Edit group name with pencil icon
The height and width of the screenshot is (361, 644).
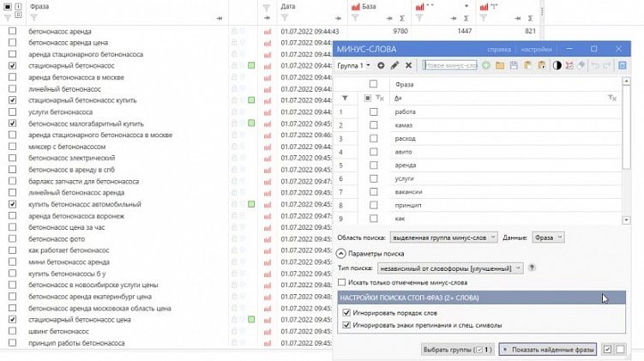[394, 65]
